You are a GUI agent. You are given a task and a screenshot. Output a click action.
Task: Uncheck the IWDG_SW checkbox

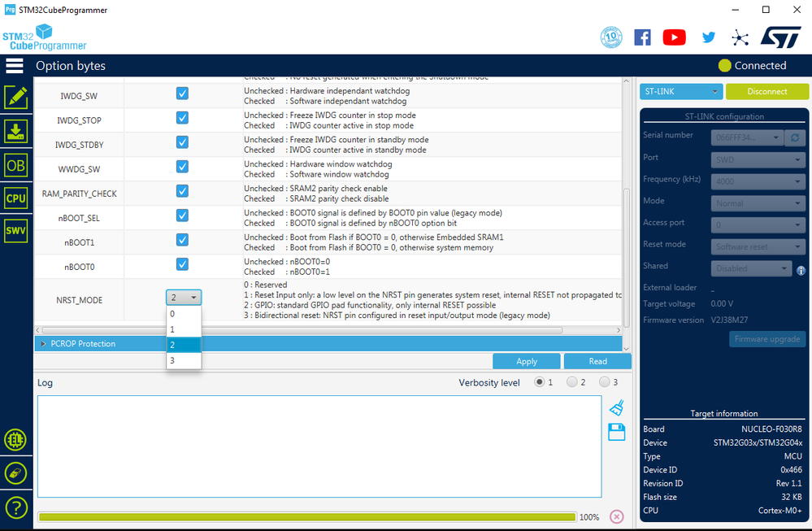click(x=182, y=94)
